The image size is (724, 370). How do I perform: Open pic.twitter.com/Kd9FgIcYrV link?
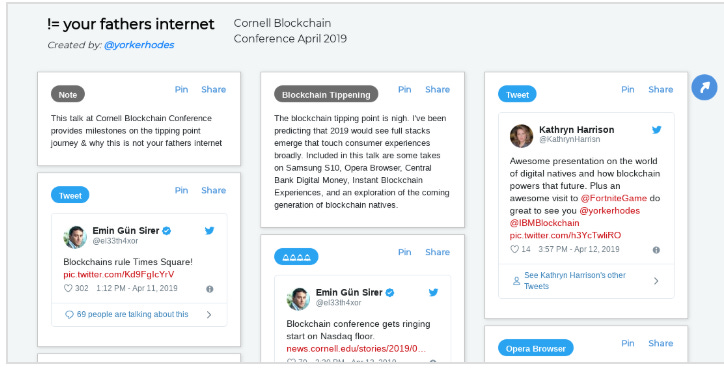(119, 274)
